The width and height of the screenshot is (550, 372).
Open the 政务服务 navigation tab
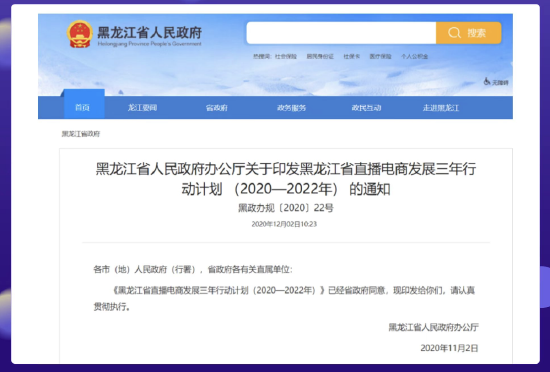291,108
